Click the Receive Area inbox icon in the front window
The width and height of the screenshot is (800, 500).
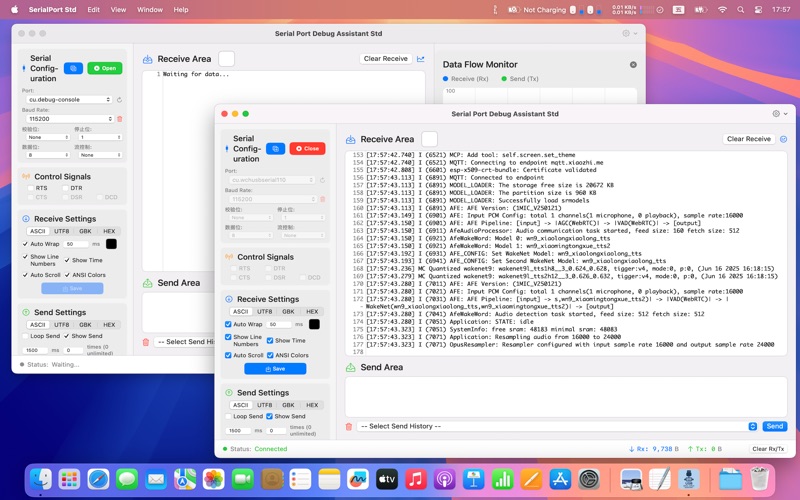351,139
